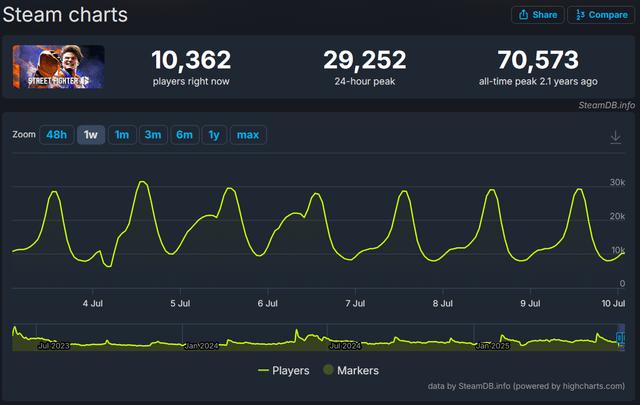Set chart zoom to 6m
Image resolution: width=640 pixels, height=405 pixels.
pyautogui.click(x=184, y=135)
